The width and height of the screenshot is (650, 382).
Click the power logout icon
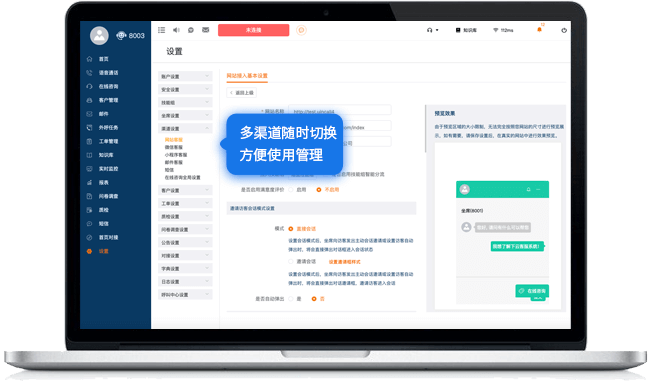564,30
